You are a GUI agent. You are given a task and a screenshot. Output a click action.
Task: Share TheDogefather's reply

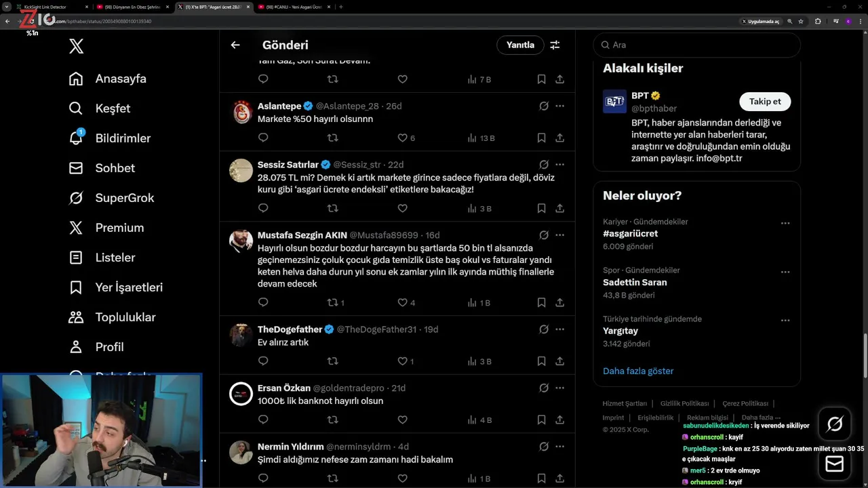(x=559, y=361)
